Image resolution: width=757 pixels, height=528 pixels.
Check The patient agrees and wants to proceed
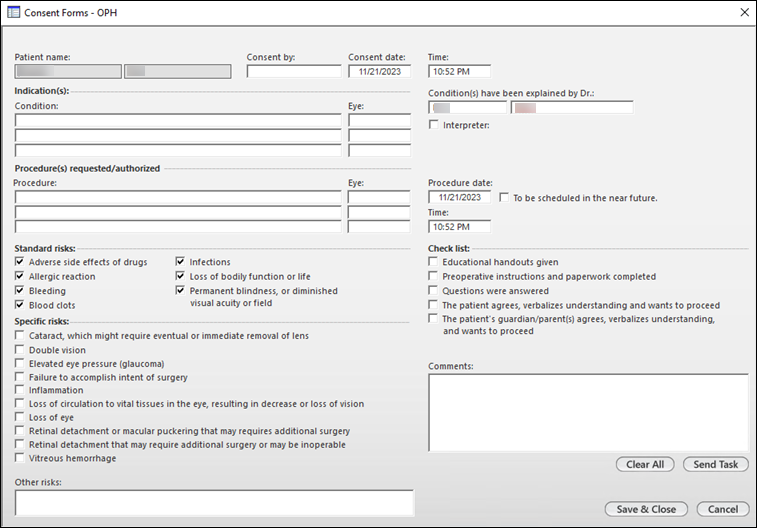(x=433, y=305)
